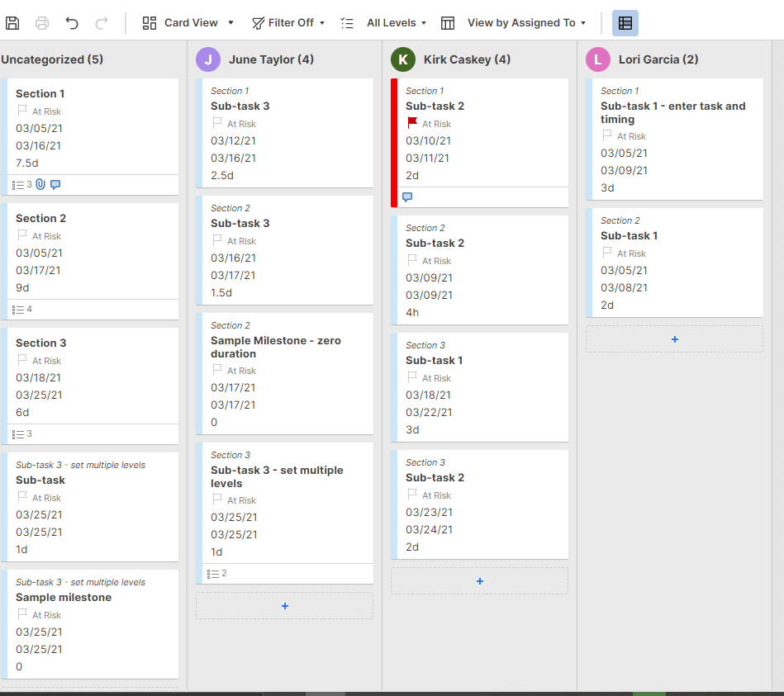Open the attachment paperclip on Section 1 card
This screenshot has width=784, height=696.
point(40,183)
